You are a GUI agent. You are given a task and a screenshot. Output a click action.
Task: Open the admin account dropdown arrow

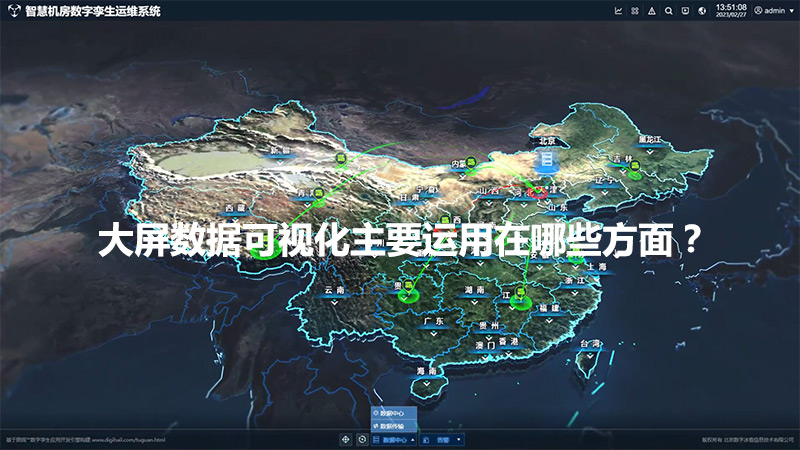tap(792, 11)
